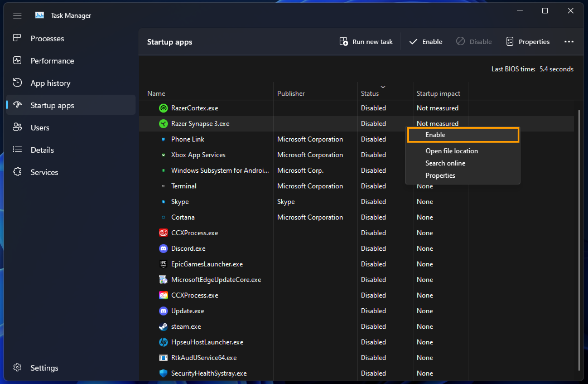The width and height of the screenshot is (588, 384).
Task: Click the RtkAudUService64.exe icon
Action: [x=163, y=358]
